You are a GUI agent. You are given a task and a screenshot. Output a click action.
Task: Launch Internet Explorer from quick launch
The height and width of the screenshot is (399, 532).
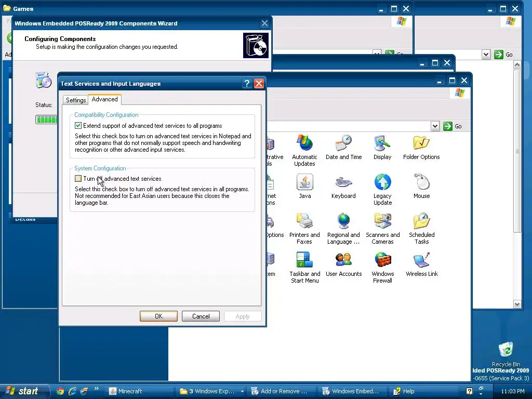pyautogui.click(x=72, y=391)
